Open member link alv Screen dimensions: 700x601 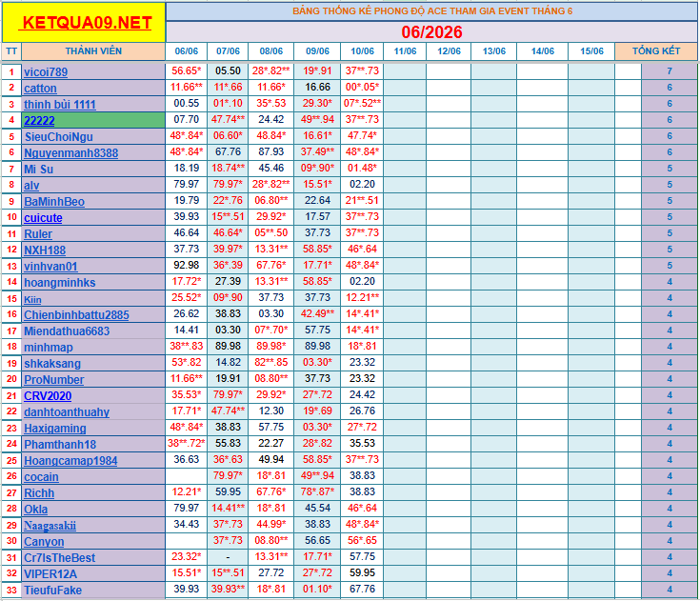coord(31,186)
